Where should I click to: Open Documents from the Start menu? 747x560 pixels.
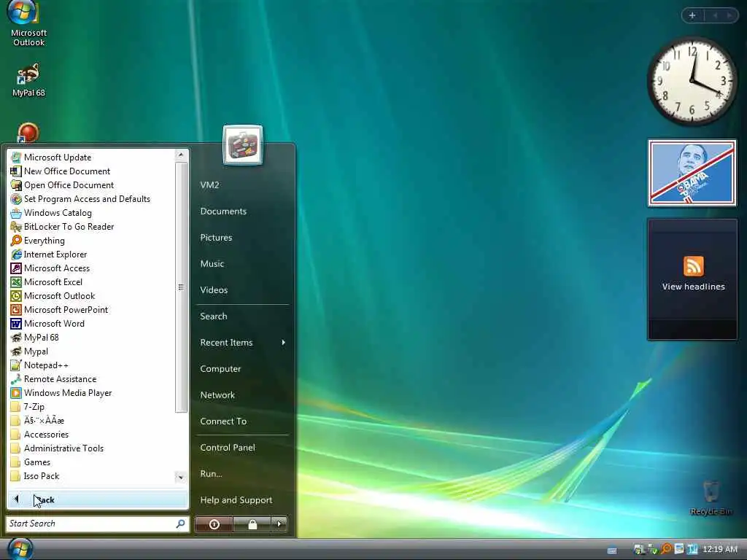242,211
